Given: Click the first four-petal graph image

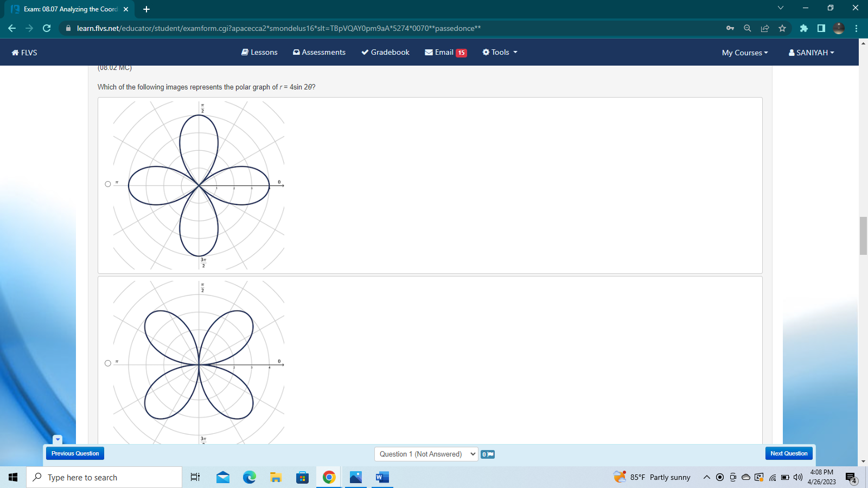Looking at the screenshot, I should [199, 185].
